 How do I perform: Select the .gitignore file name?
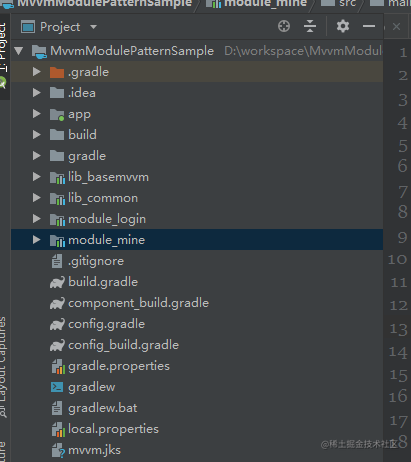click(96, 261)
